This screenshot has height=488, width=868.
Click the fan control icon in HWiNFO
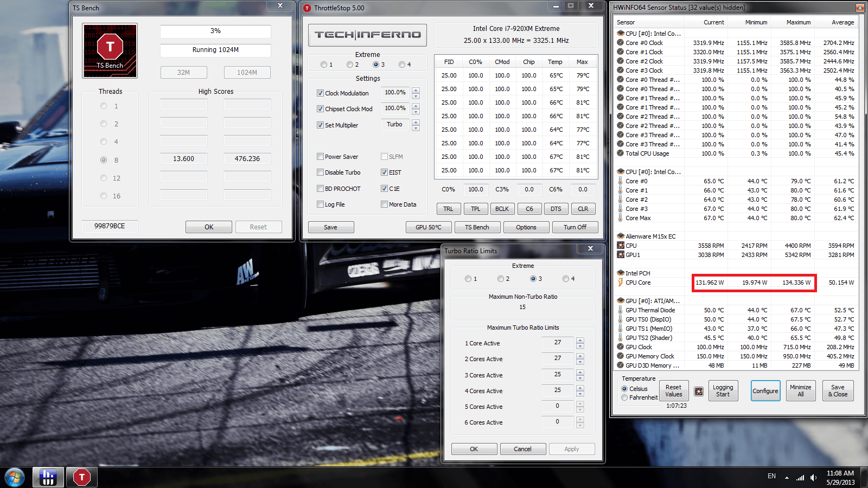(699, 391)
